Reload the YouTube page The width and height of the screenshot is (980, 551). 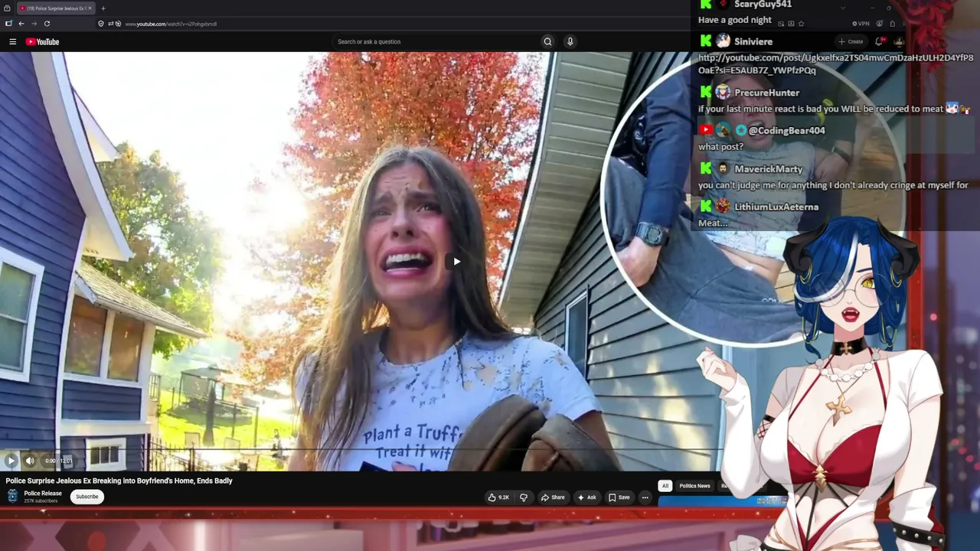[x=47, y=24]
